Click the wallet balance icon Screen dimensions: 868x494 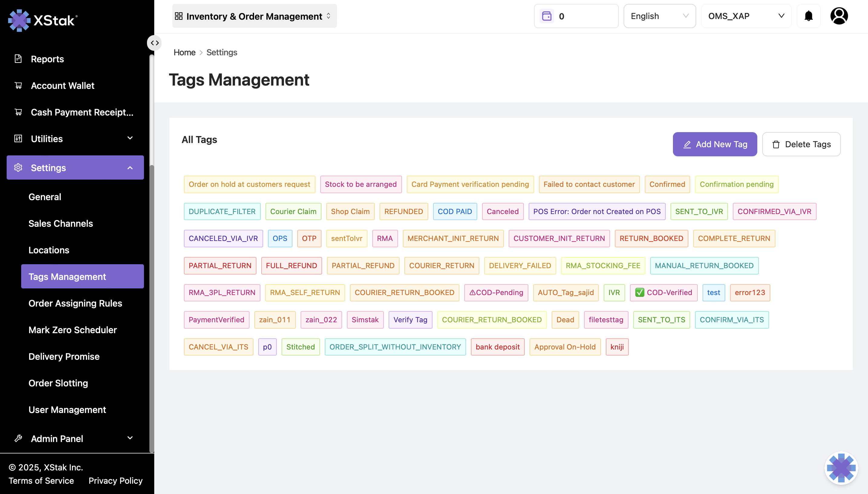point(547,16)
